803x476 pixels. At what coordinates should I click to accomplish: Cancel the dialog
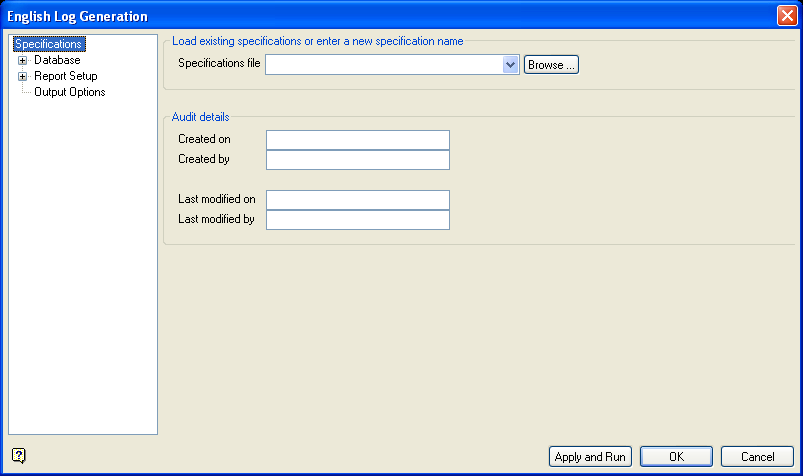[757, 457]
